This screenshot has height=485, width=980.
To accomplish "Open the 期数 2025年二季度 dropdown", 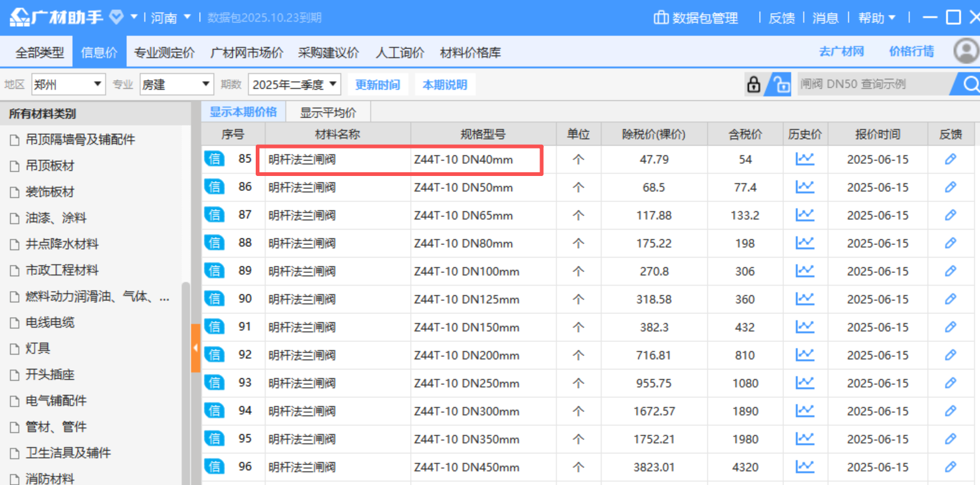I will point(294,85).
